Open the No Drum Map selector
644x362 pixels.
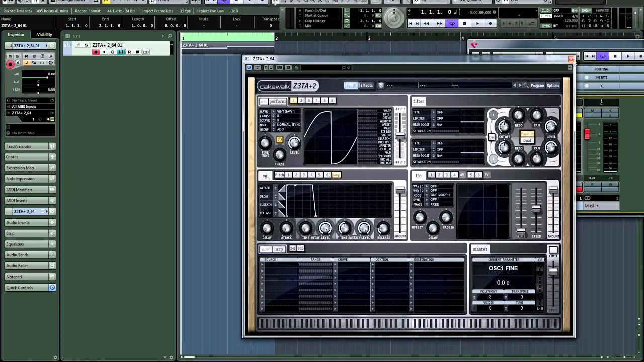click(30, 133)
